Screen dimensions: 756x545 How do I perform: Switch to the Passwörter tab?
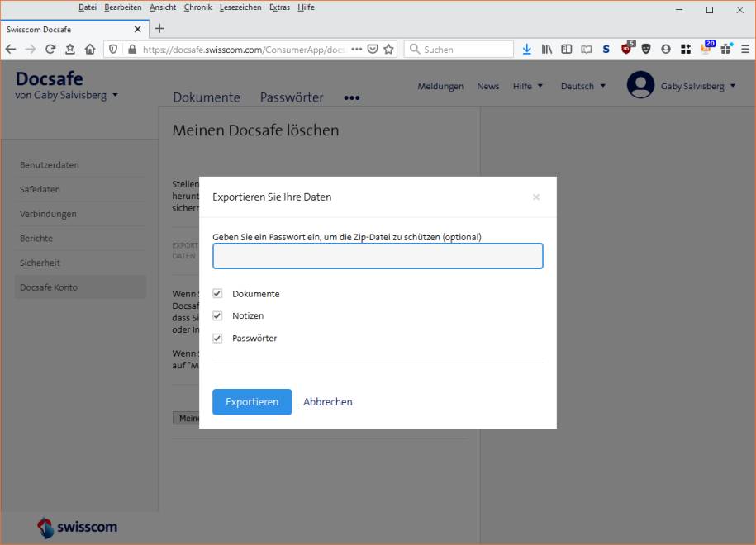point(292,97)
